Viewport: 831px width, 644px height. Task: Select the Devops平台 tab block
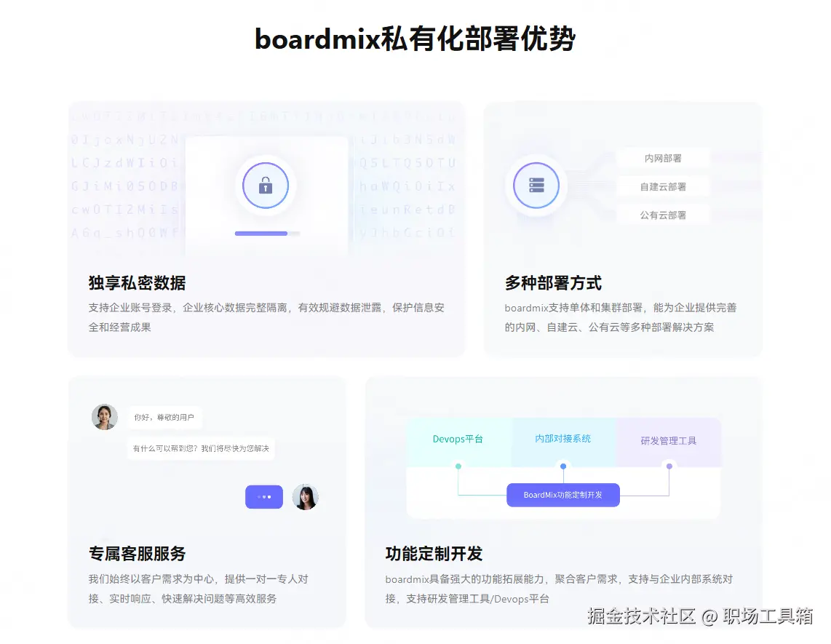click(x=458, y=442)
